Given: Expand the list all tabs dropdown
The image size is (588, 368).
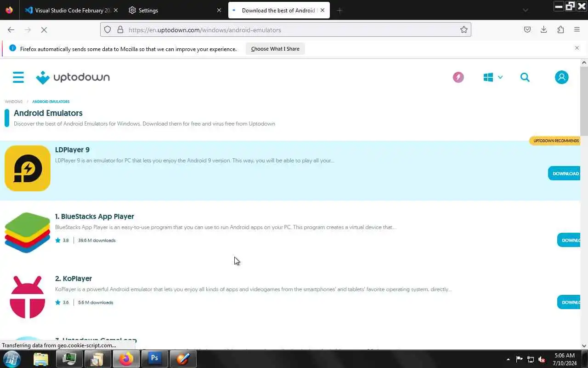Looking at the screenshot, I should pyautogui.click(x=526, y=10).
